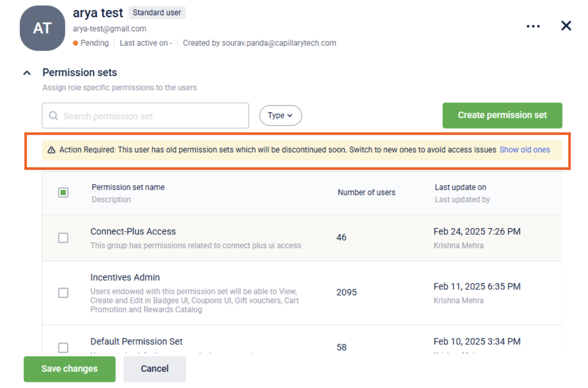
Task: Collapse the Permission sets section
Action: point(28,73)
